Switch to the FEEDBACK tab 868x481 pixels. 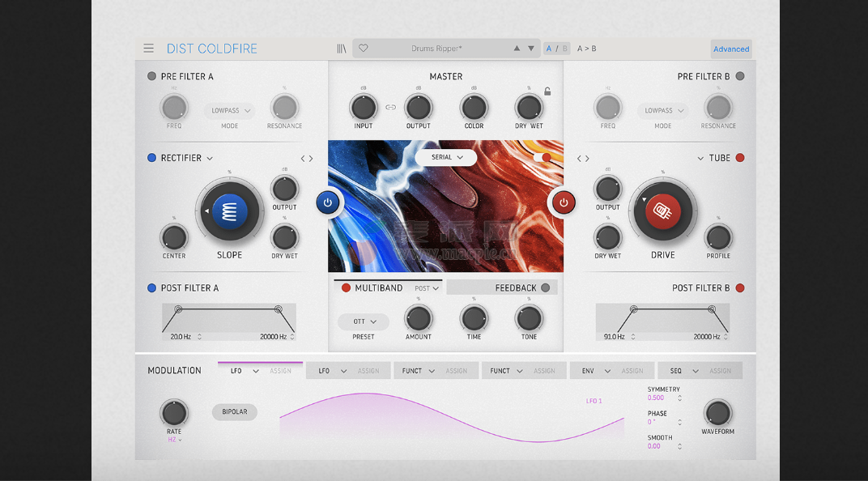[501, 287]
